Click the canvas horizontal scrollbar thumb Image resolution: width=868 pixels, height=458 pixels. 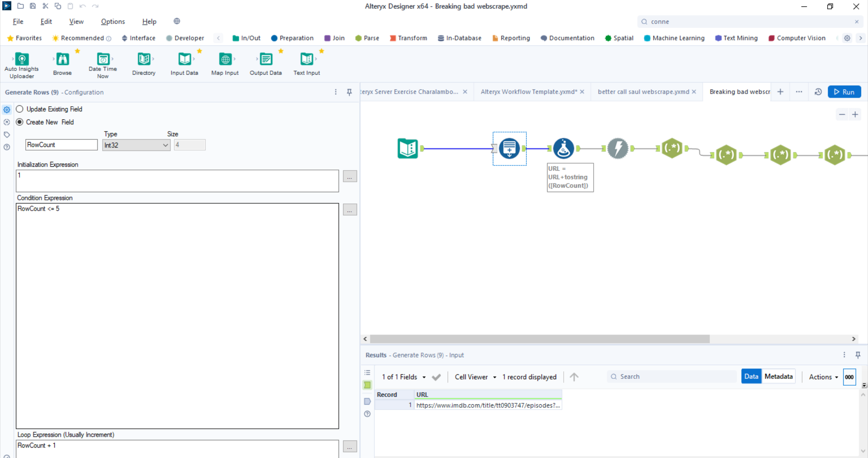click(x=540, y=339)
